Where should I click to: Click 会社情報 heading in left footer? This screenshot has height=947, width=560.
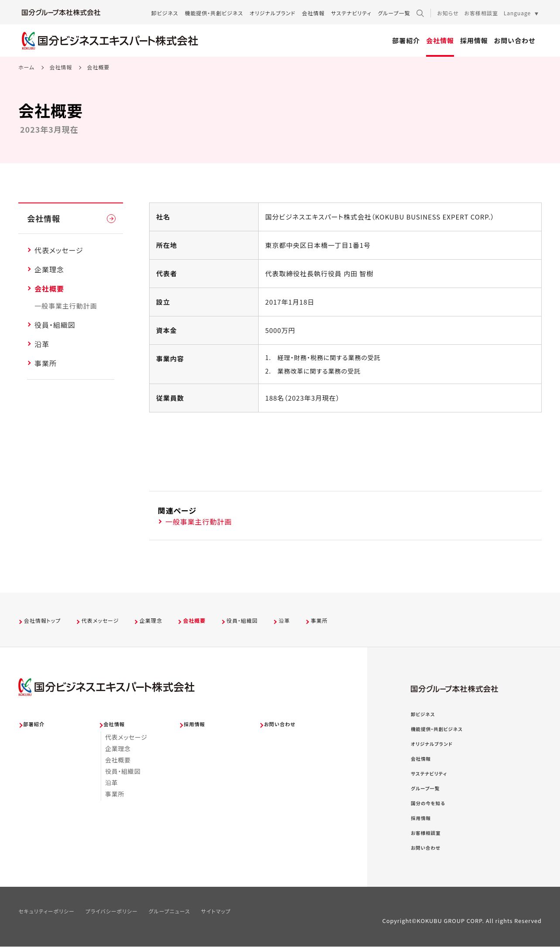[x=113, y=724]
